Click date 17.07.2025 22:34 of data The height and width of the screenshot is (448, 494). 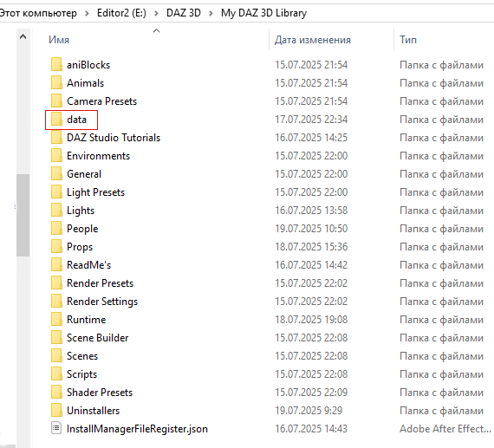pyautogui.click(x=311, y=120)
